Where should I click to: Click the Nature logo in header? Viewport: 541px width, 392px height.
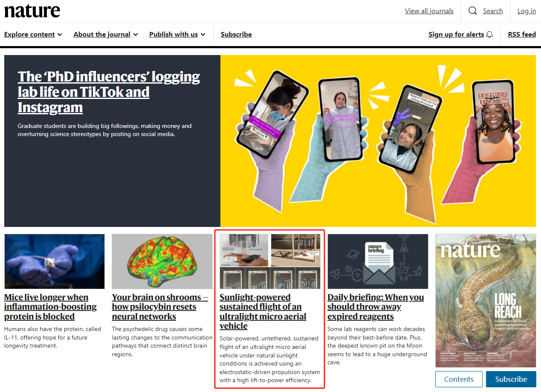click(x=32, y=11)
